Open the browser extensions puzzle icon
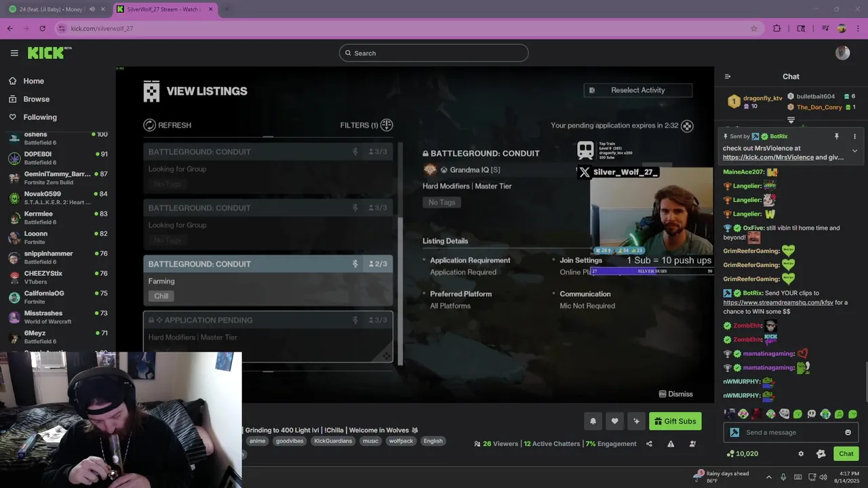Image resolution: width=868 pixels, height=488 pixels. pos(777,28)
